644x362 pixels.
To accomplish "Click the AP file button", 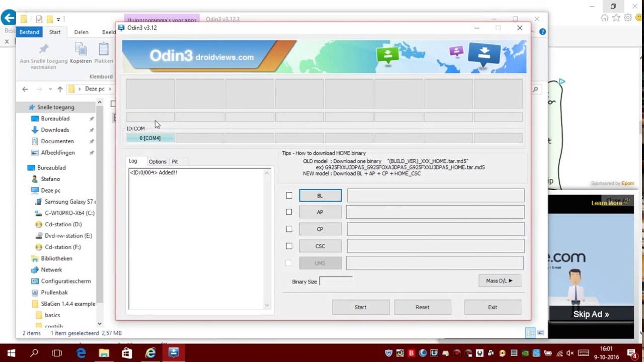I will point(320,212).
